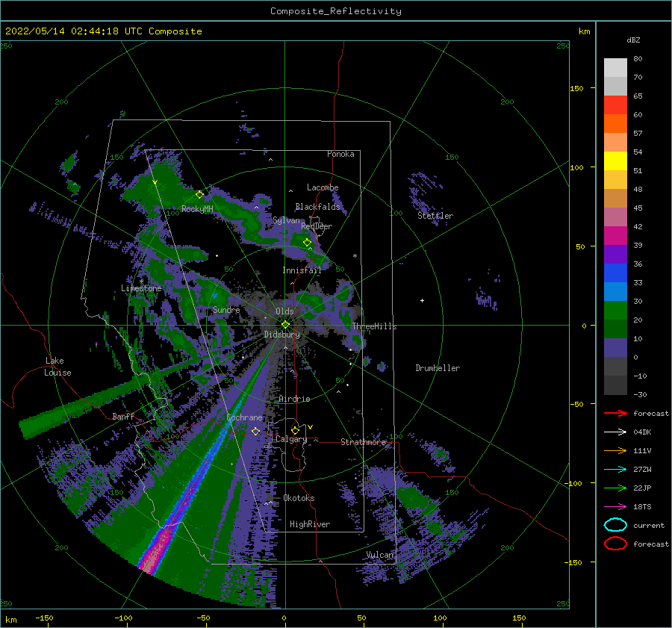The height and width of the screenshot is (628, 672).
Task: Click the yellow diamond marker beside RockyMH
Action: point(199,195)
